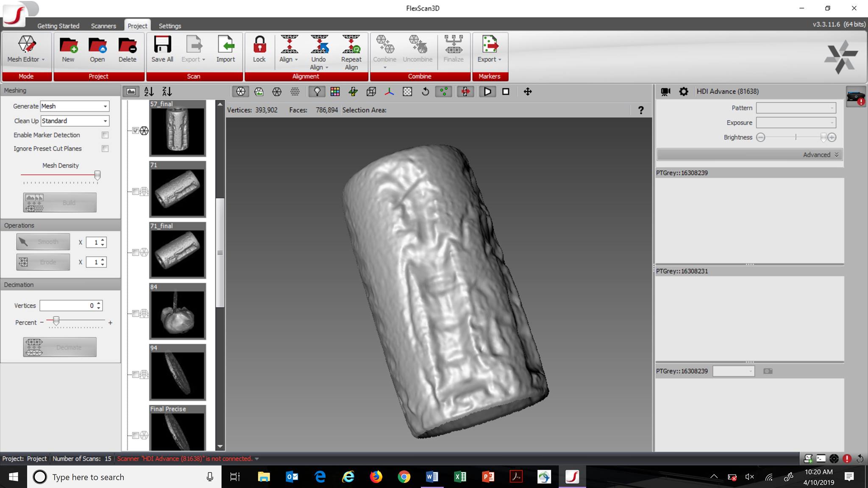
Task: Enable the checkbox next to scan 71
Action: click(136, 191)
